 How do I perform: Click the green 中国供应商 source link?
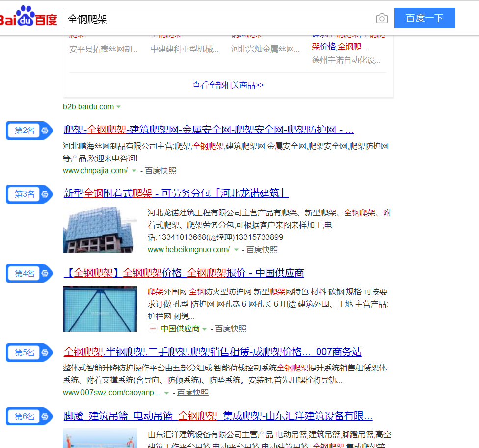click(x=180, y=329)
